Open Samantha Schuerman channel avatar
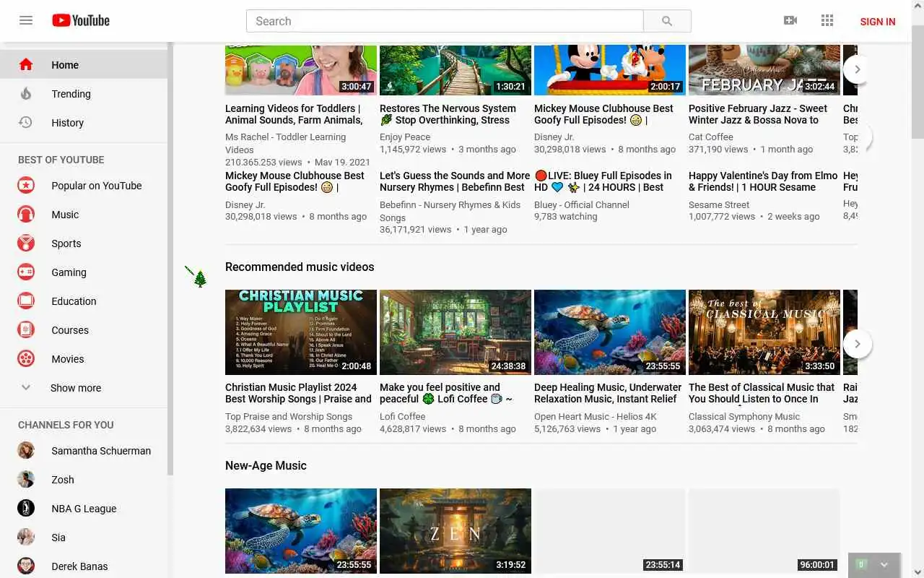This screenshot has height=578, width=924. pos(26,450)
